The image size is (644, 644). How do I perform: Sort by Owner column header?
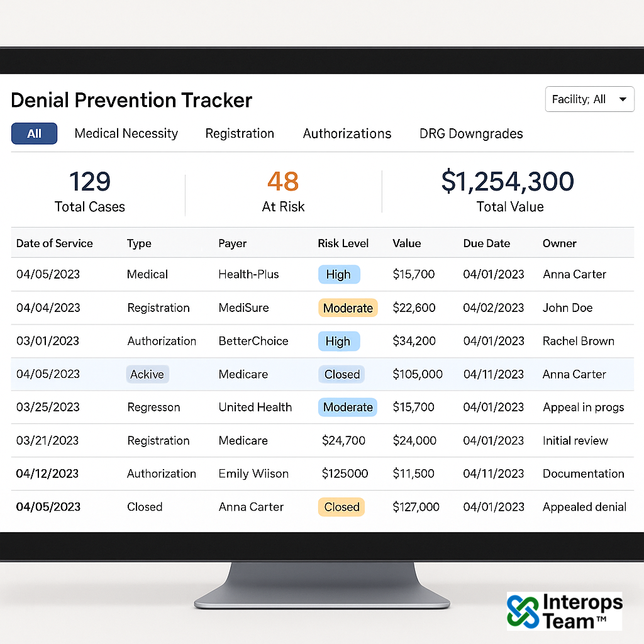coord(559,243)
